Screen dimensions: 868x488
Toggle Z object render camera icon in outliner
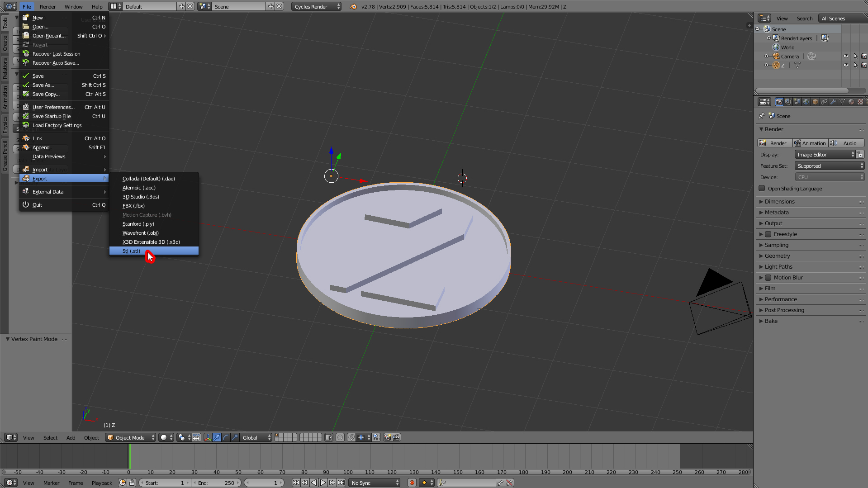click(x=864, y=65)
